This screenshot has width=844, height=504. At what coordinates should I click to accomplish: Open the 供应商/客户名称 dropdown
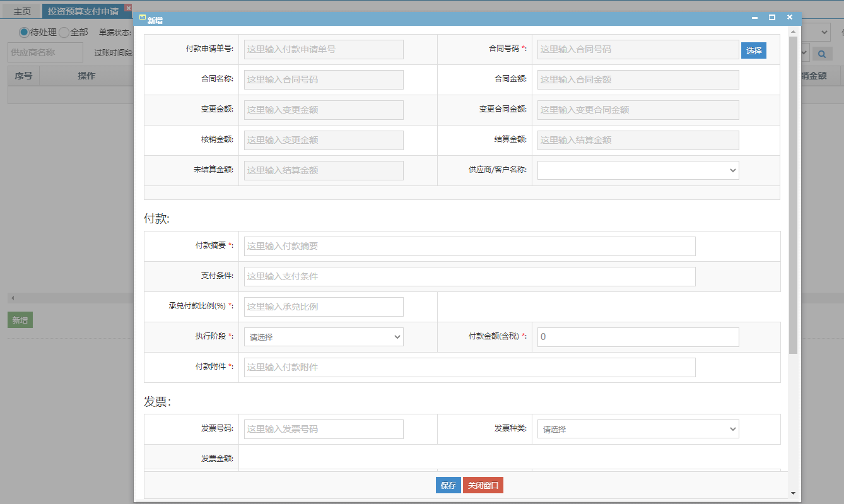(x=638, y=170)
